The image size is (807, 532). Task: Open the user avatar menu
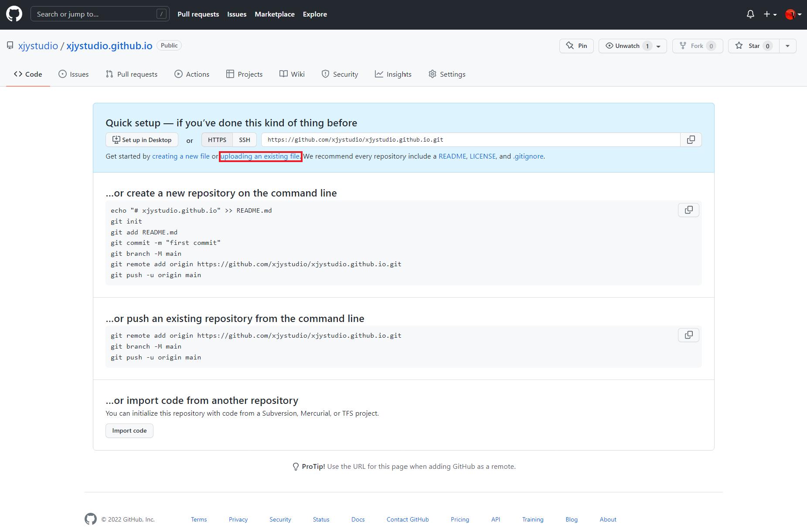[793, 14]
